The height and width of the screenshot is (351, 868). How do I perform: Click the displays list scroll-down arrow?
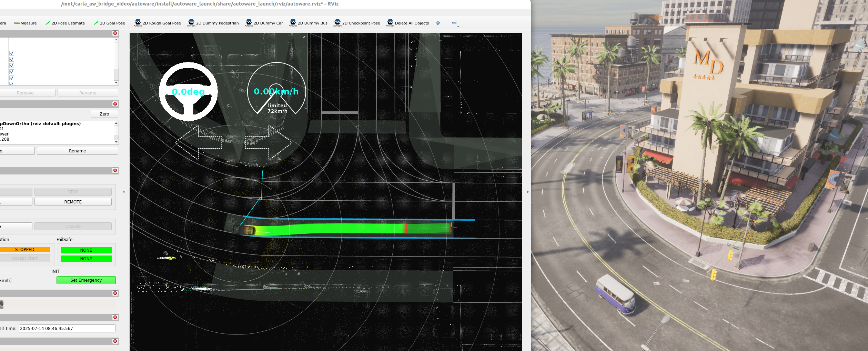[116, 83]
